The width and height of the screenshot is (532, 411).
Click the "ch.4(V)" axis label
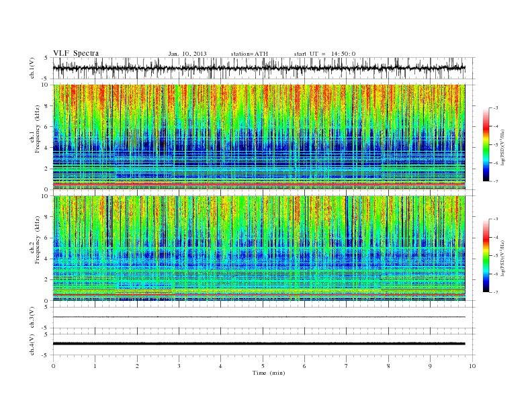(32, 345)
